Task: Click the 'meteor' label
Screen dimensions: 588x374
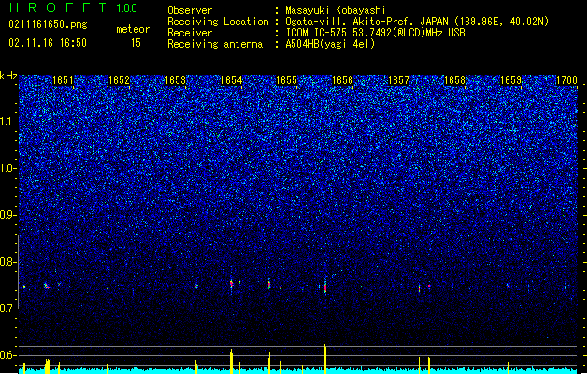Action: click(133, 29)
